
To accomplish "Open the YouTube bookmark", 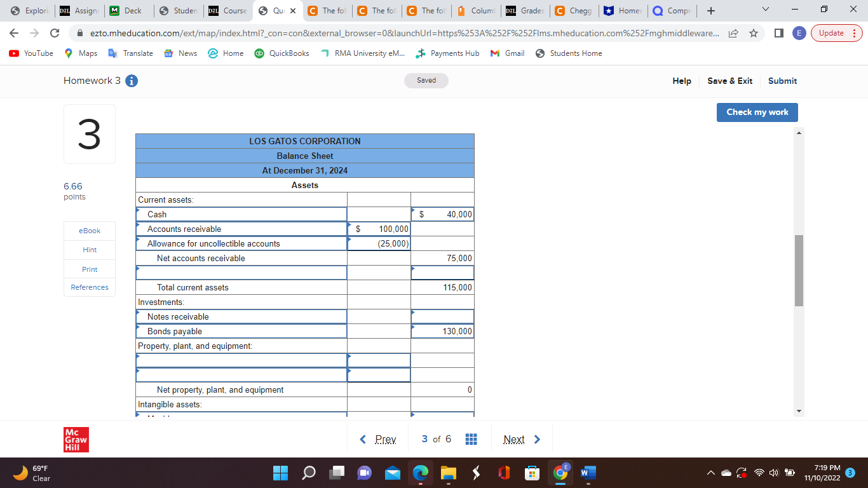I will coord(31,53).
